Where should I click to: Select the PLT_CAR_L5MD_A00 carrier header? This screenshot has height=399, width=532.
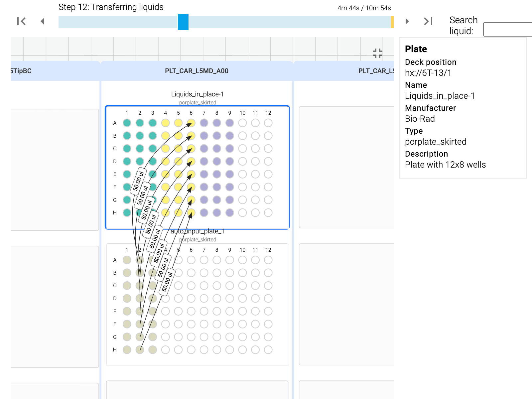[197, 71]
